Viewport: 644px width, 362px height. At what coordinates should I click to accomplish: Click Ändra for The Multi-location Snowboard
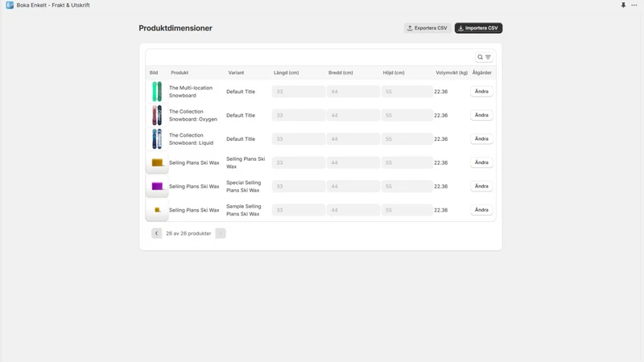[481, 92]
